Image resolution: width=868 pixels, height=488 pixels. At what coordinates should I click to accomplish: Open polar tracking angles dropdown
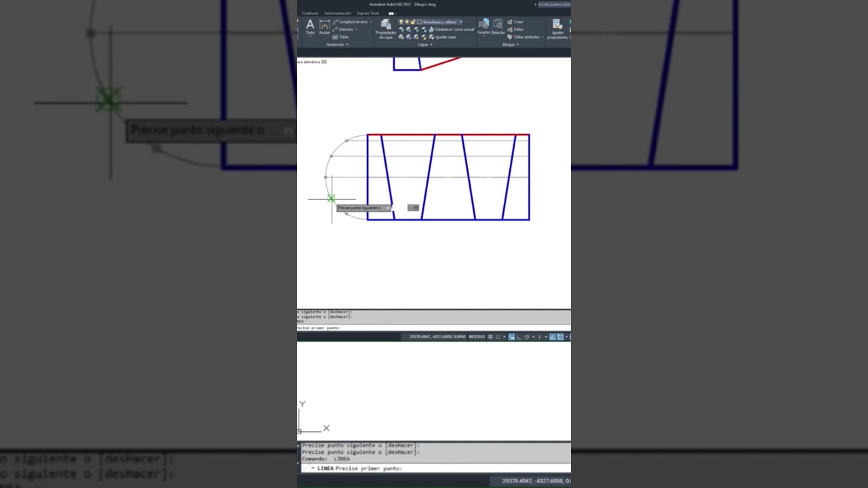[x=534, y=336]
